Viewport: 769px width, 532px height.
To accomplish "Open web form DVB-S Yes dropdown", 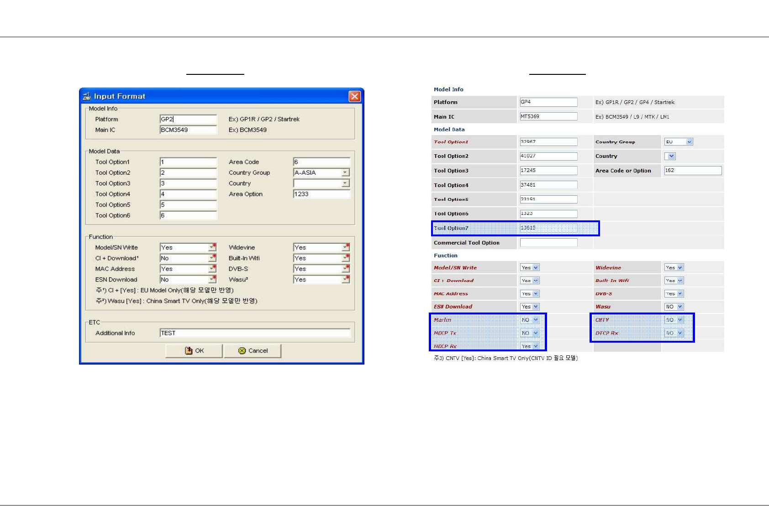I will (674, 294).
